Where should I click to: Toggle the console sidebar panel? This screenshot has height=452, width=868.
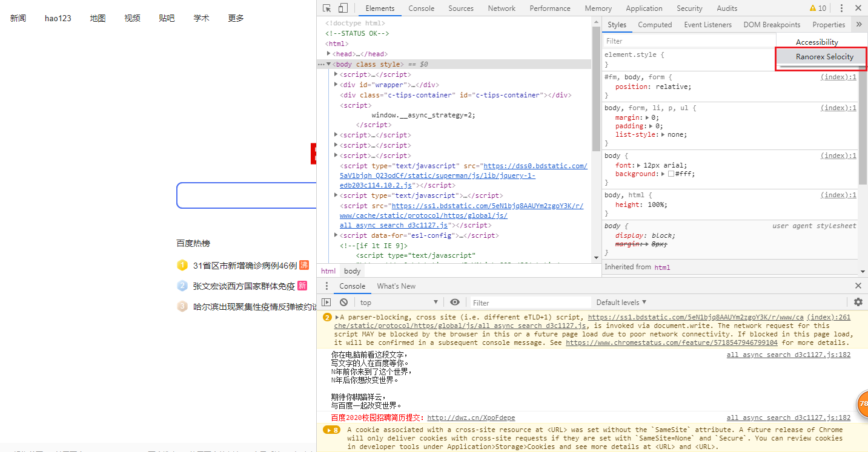click(326, 302)
